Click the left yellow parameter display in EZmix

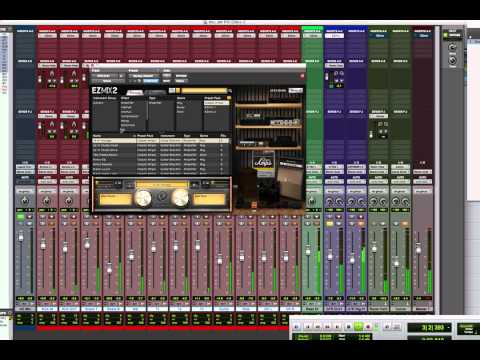[115, 199]
